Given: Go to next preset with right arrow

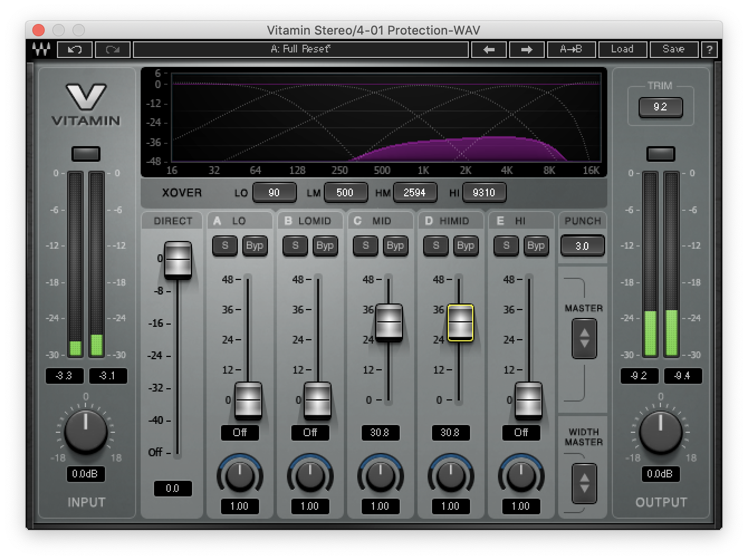Looking at the screenshot, I should pos(526,49).
